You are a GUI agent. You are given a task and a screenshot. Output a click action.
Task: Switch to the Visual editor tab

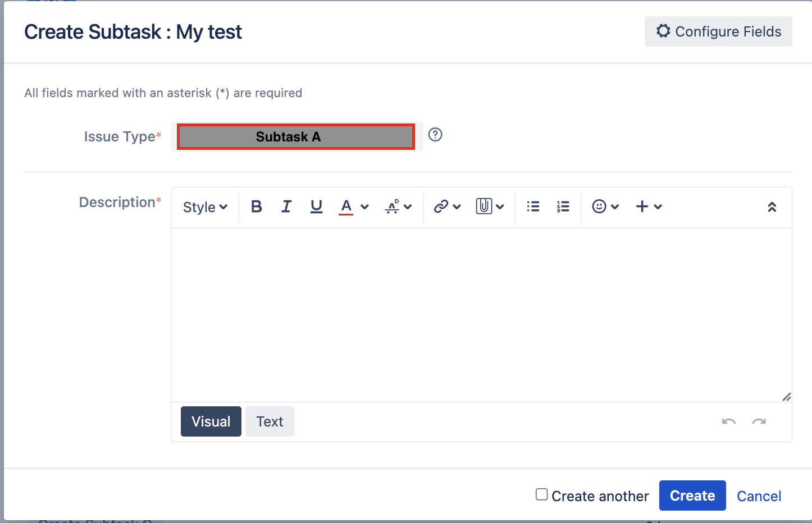tap(211, 421)
